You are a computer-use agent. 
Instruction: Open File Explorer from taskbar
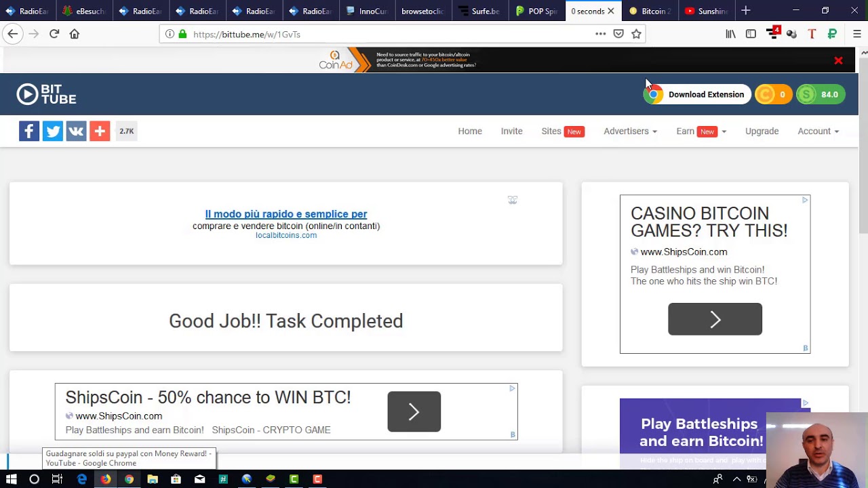coord(153,479)
